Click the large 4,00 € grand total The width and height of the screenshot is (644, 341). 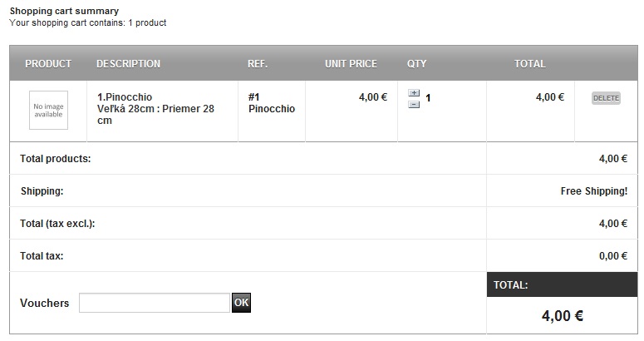[562, 316]
